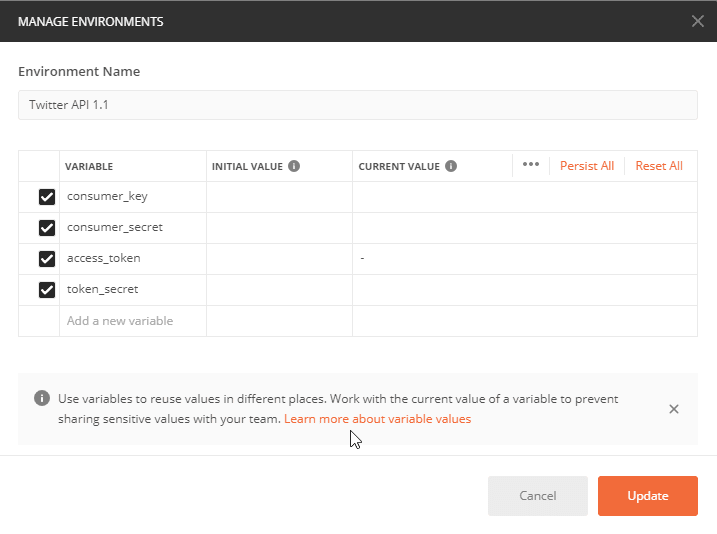Toggle the token_secret variable checkbox
This screenshot has height=534, width=717.
(x=47, y=290)
